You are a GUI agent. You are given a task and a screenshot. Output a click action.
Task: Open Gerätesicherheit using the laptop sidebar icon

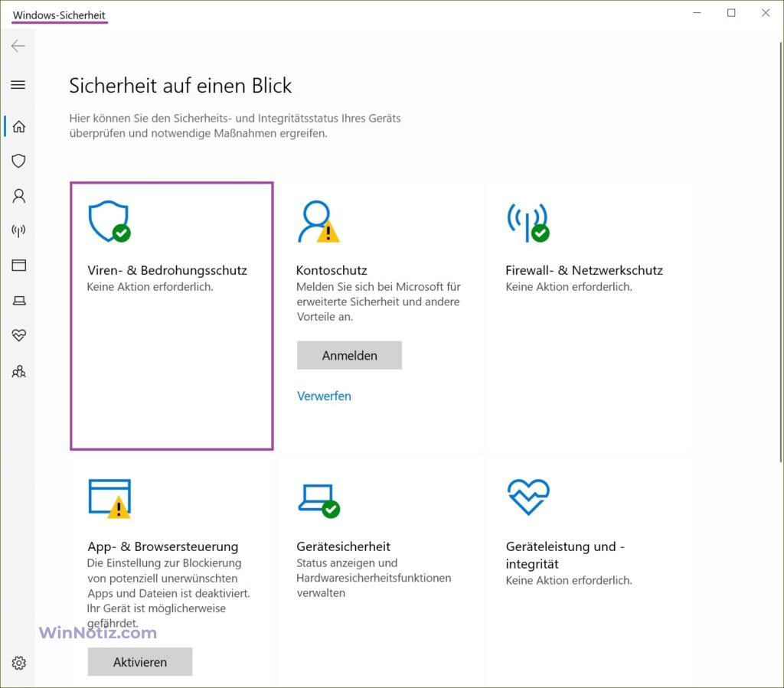[x=18, y=301]
